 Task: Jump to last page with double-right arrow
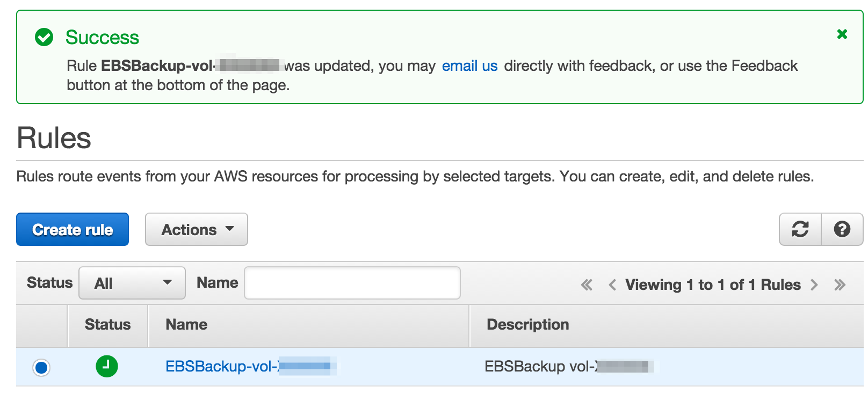[840, 285]
